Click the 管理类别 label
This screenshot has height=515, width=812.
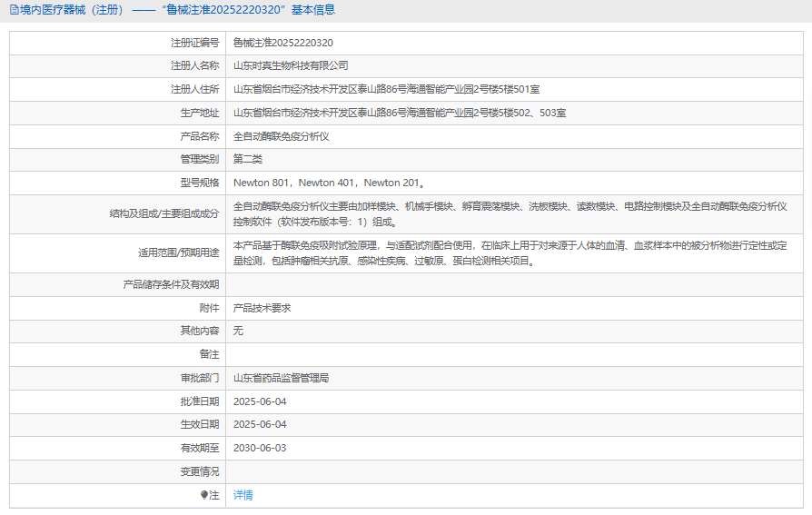(x=200, y=159)
